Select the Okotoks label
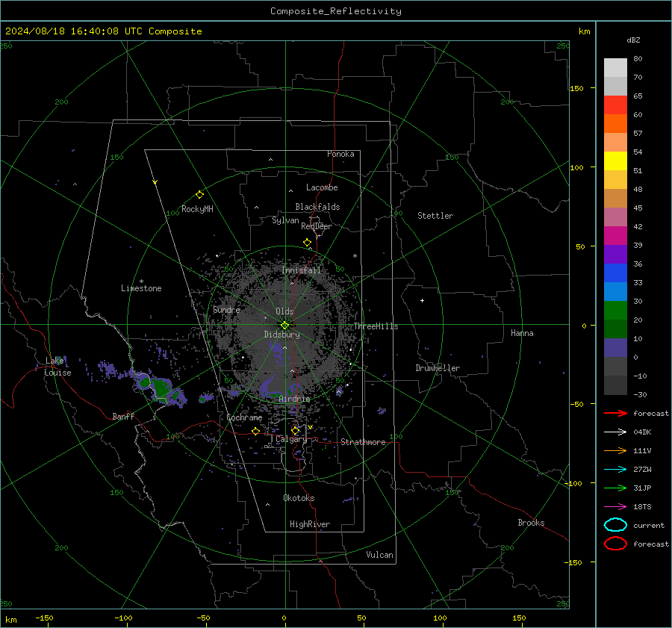672x628 pixels. click(x=299, y=498)
